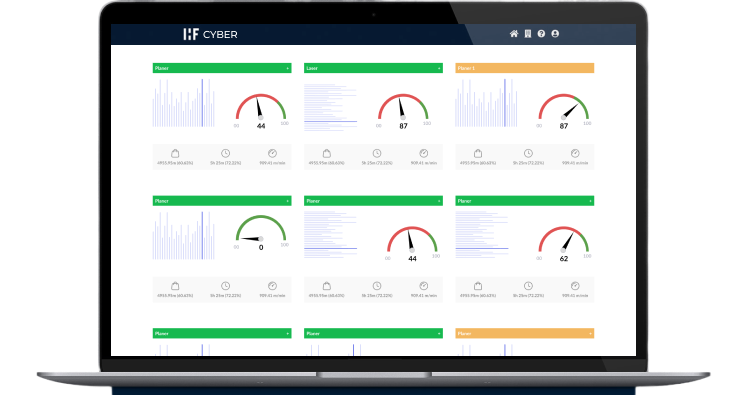748x395 pixels.
Task: Click the gauge dial reading 62
Action: click(563, 239)
